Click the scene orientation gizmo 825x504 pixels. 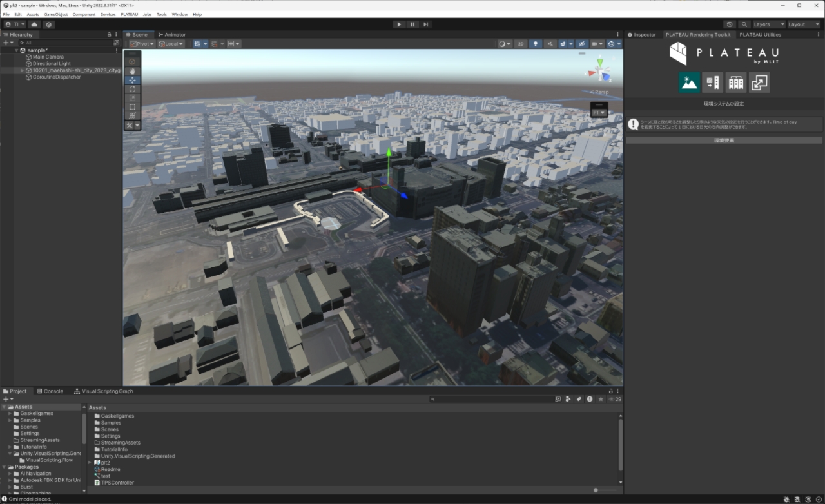[600, 70]
